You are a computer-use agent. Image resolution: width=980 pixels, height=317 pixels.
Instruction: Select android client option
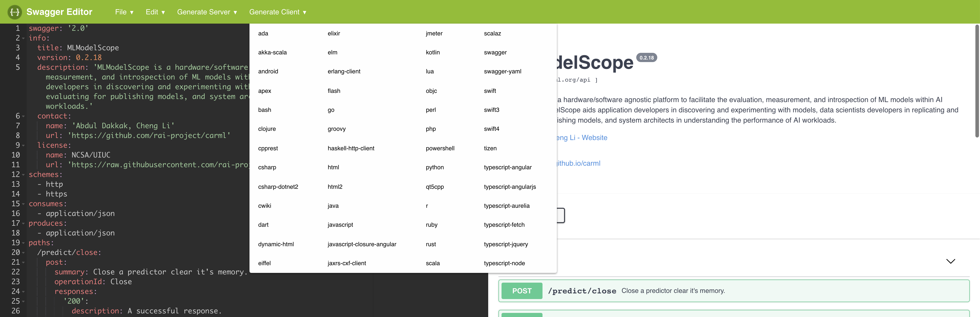(x=268, y=72)
